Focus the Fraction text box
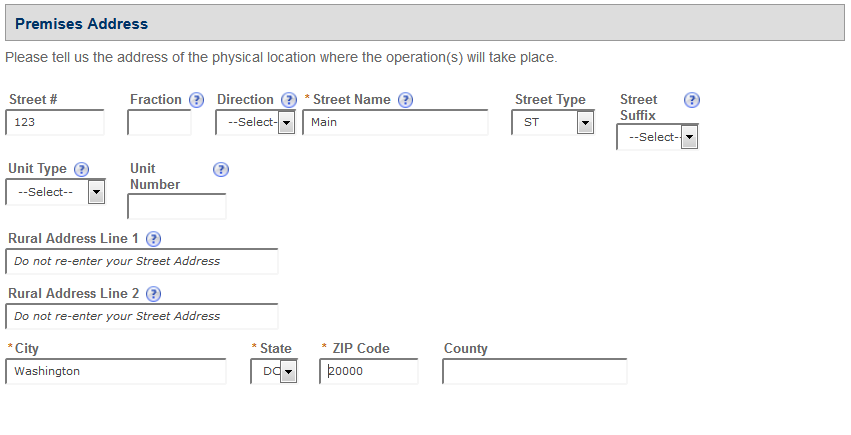The image size is (851, 435). pos(159,122)
